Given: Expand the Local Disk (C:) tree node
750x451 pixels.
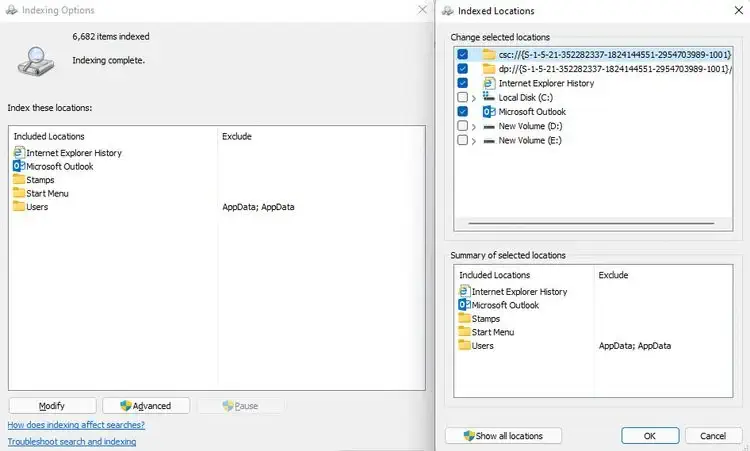Looking at the screenshot, I should coord(474,99).
